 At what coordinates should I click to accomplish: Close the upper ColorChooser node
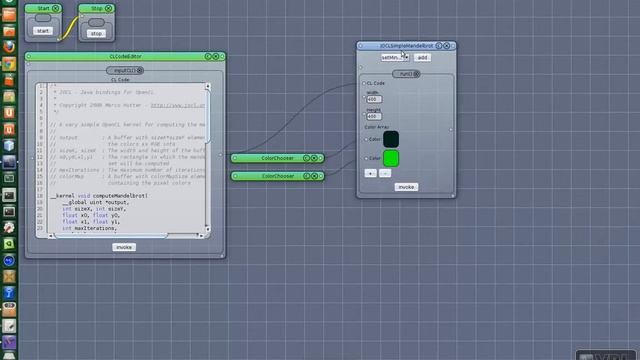(x=314, y=158)
